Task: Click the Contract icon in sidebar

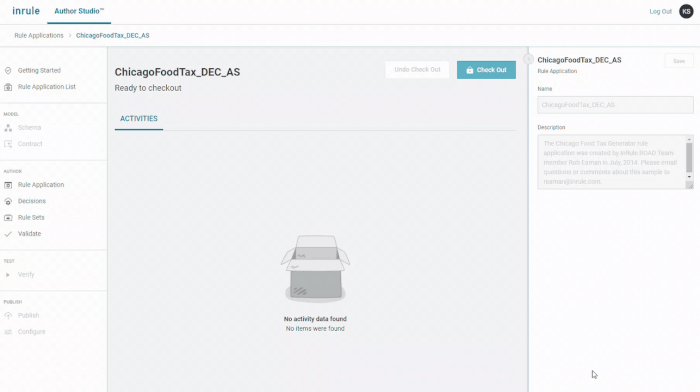Action: pyautogui.click(x=8, y=144)
